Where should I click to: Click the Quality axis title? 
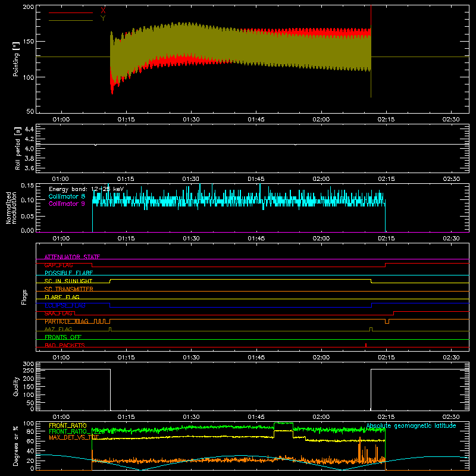[16, 386]
